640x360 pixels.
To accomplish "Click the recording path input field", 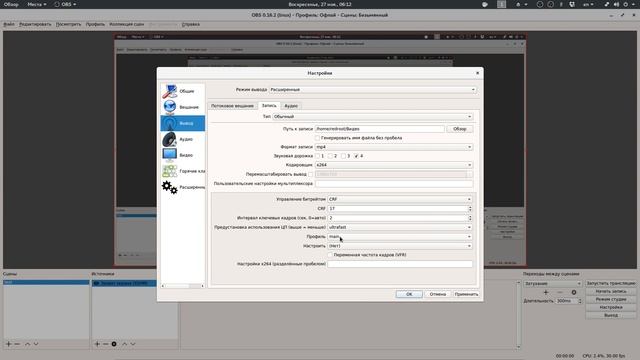I will pyautogui.click(x=380, y=129).
